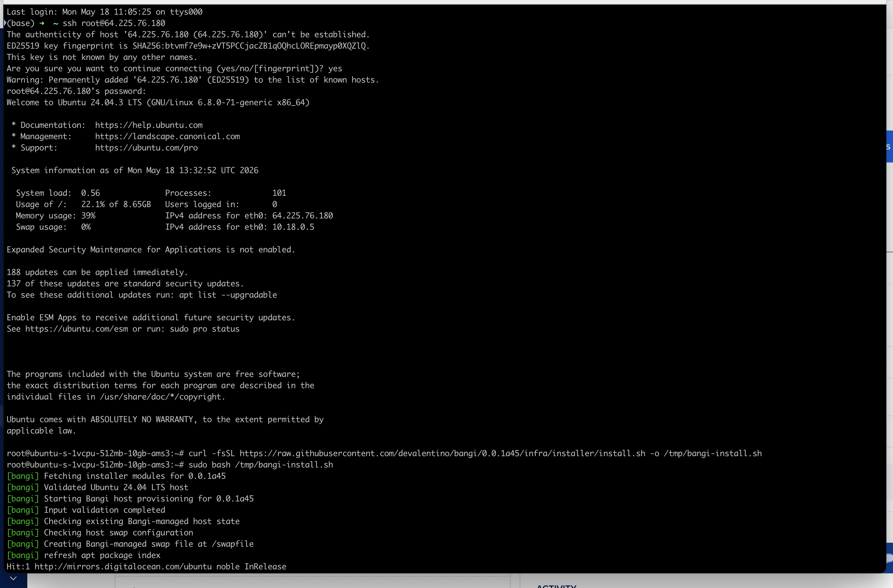Open the ubuntu.com/pro support URL
This screenshot has width=893, height=588.
coord(146,148)
